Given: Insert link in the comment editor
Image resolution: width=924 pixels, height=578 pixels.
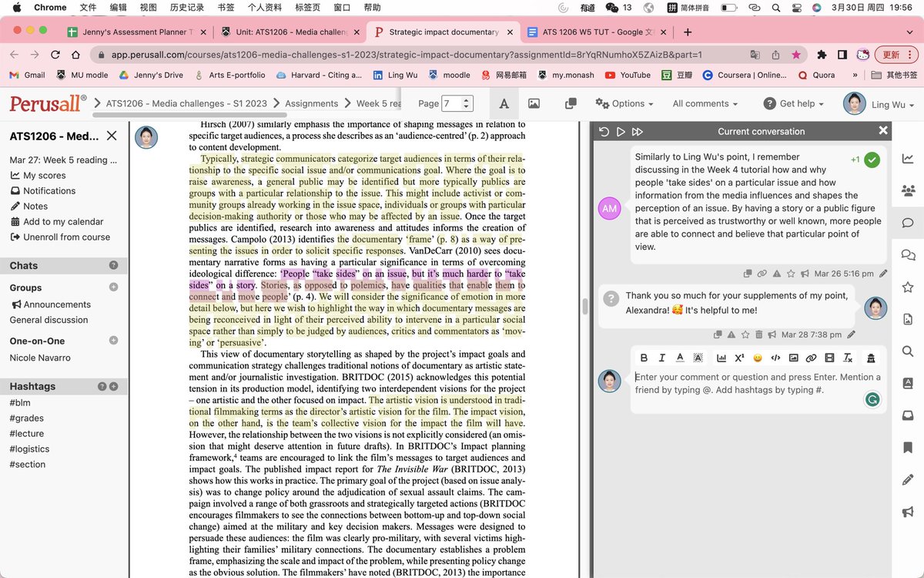Looking at the screenshot, I should [x=812, y=358].
